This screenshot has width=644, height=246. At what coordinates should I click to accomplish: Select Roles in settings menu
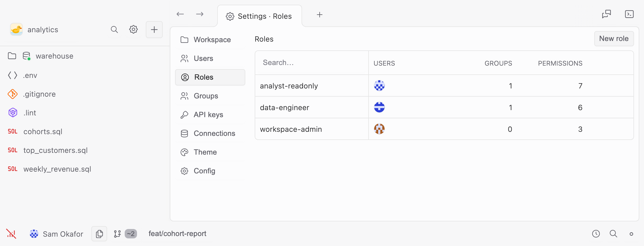(210, 77)
